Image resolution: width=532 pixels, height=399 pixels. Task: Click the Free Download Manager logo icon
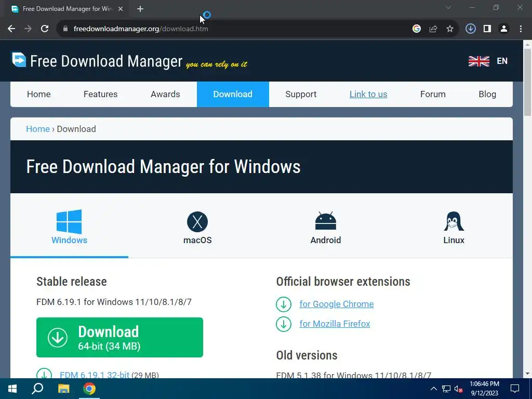point(19,60)
